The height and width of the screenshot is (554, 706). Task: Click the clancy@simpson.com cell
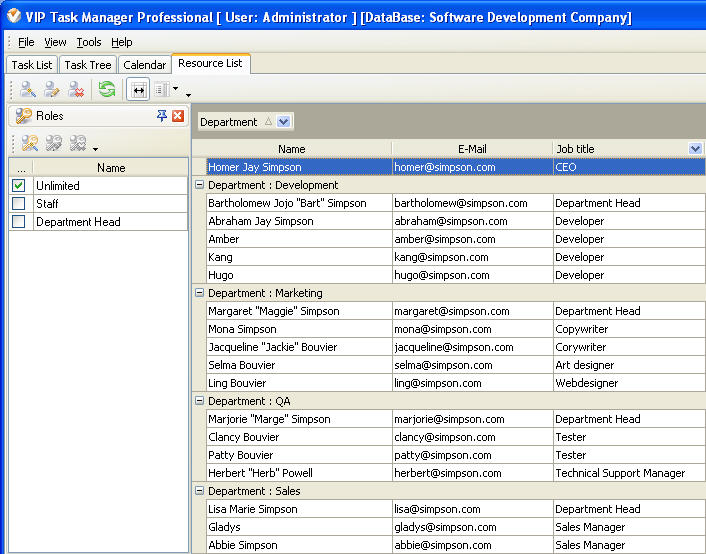(x=473, y=437)
